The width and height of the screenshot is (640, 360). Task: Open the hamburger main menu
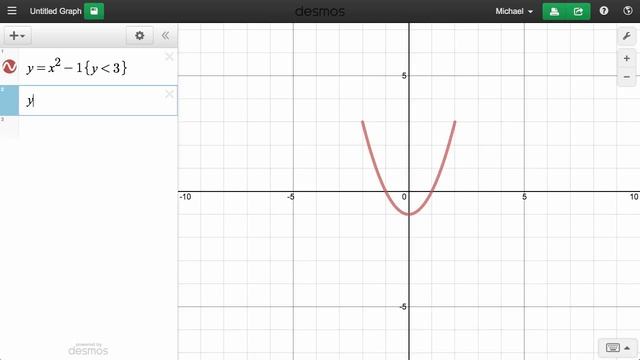click(12, 11)
